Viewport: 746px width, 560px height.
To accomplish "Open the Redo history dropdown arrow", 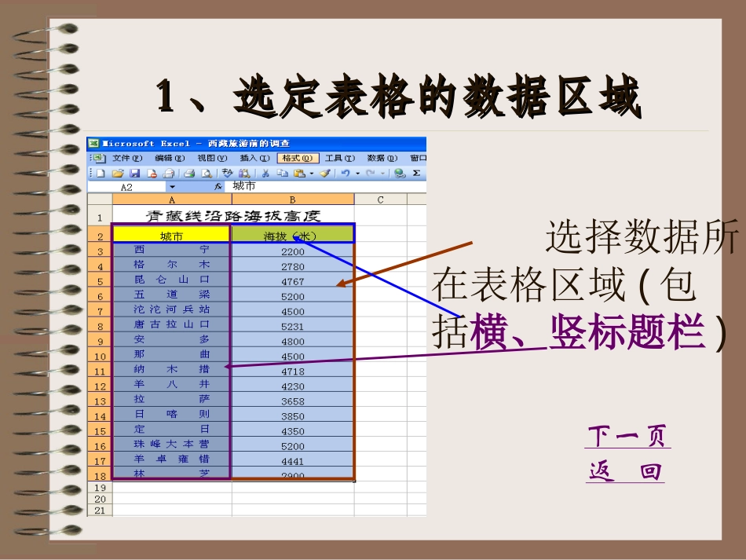I will tap(383, 174).
